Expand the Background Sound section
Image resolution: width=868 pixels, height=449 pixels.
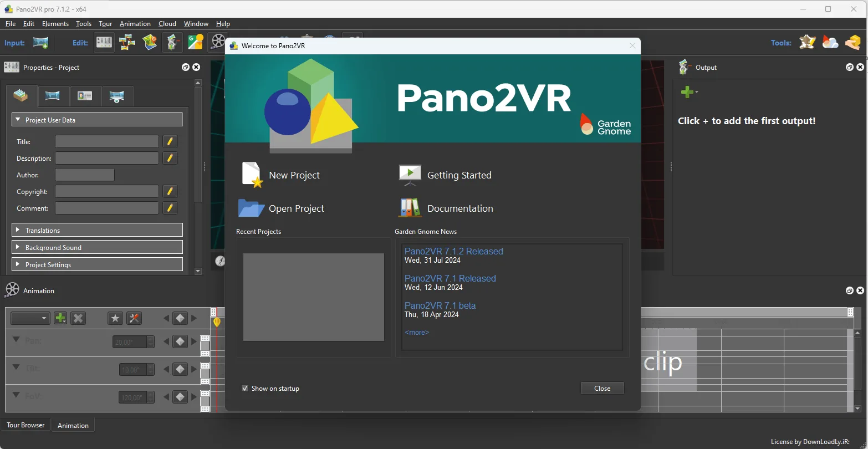coord(97,247)
